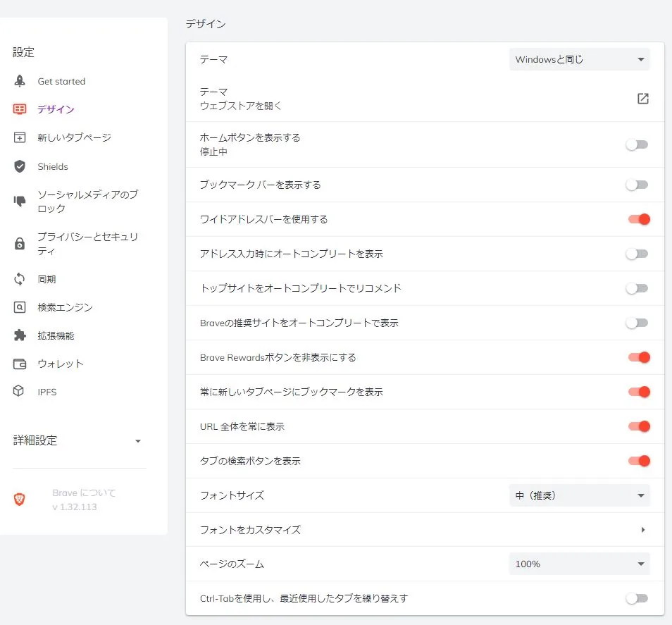Toggle Ctrl-Tab recent tab switching off
The image size is (672, 625).
click(x=636, y=598)
